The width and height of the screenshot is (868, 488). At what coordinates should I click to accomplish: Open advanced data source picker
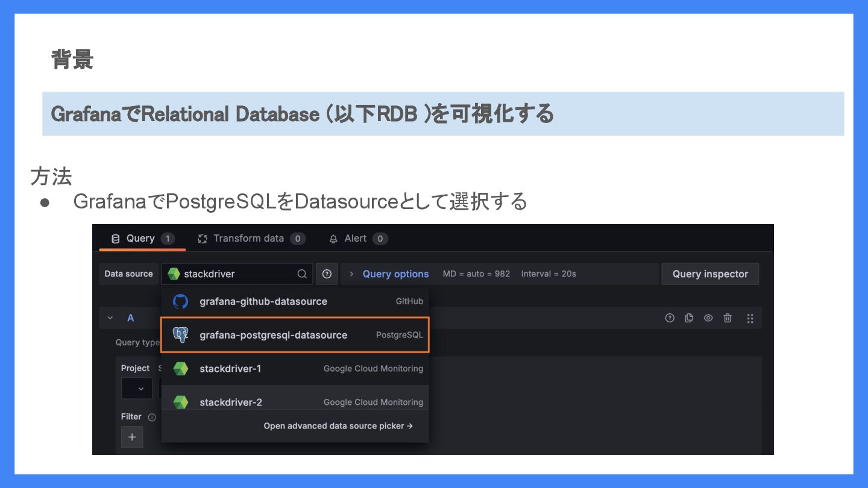point(338,426)
